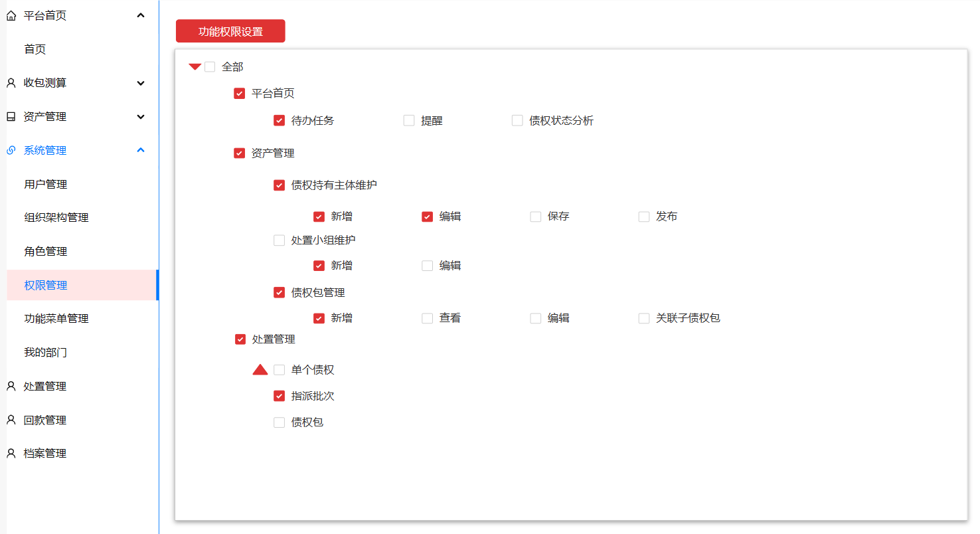The height and width of the screenshot is (534, 980).
Task: Click the 处置管理 sidebar label
Action: coord(45,387)
